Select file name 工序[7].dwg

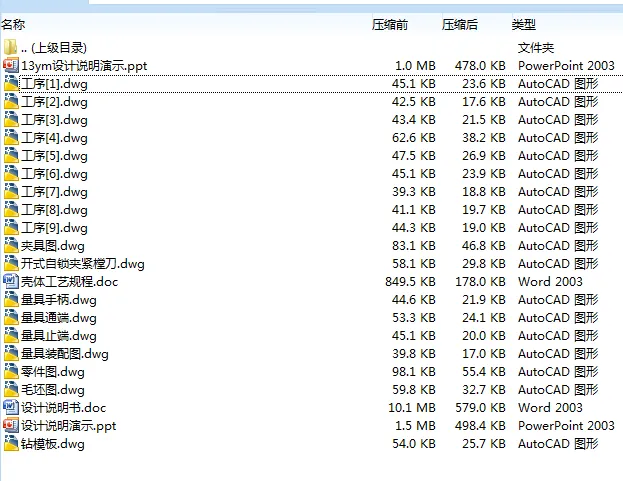click(54, 192)
